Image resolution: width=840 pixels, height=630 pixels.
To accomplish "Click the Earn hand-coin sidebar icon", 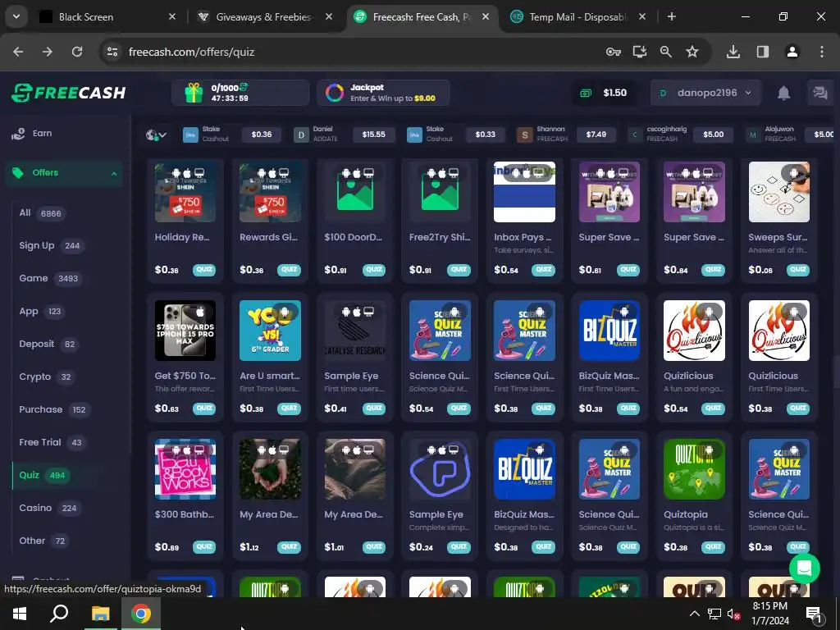I will [x=18, y=134].
